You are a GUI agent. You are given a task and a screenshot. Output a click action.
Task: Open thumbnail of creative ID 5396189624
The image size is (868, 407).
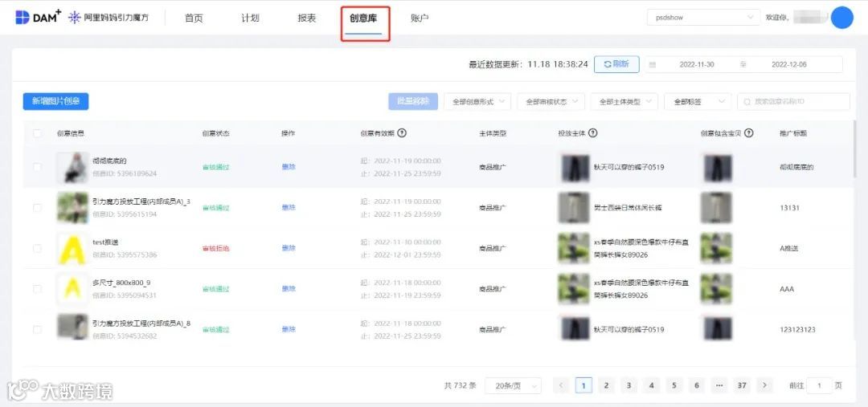pyautogui.click(x=72, y=167)
